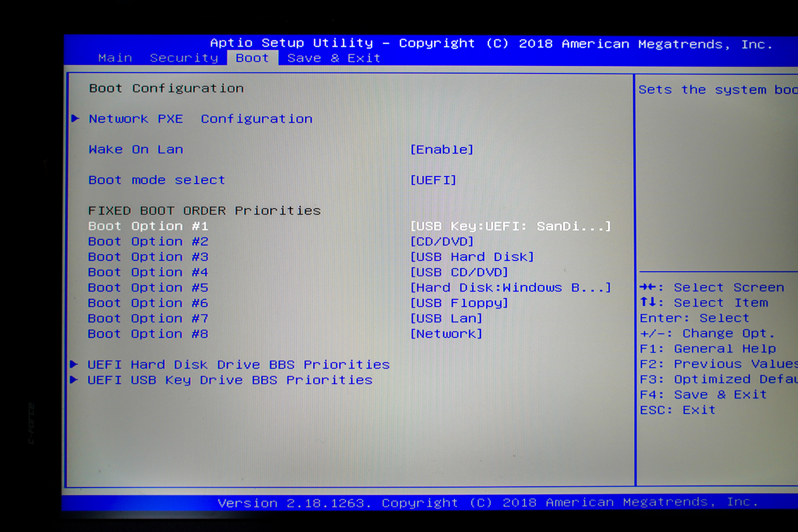Open Network PXE Configuration submenu

[201, 119]
